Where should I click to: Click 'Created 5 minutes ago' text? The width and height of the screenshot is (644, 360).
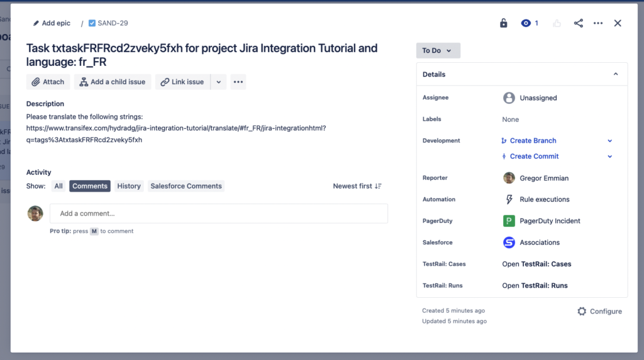453,310
